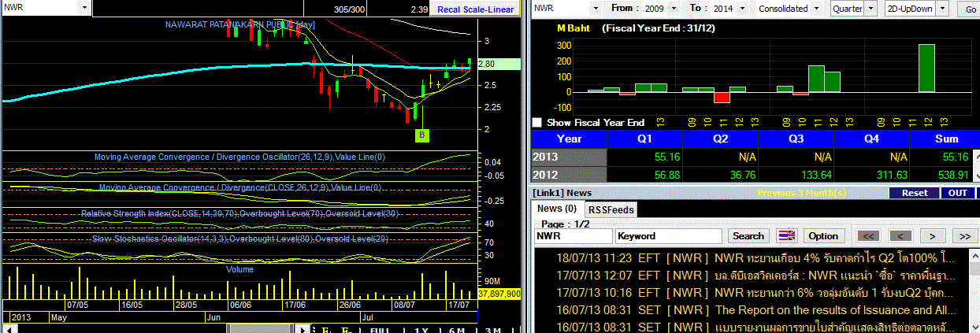The height and width of the screenshot is (333, 980).
Task: Click the Option button
Action: click(x=823, y=235)
